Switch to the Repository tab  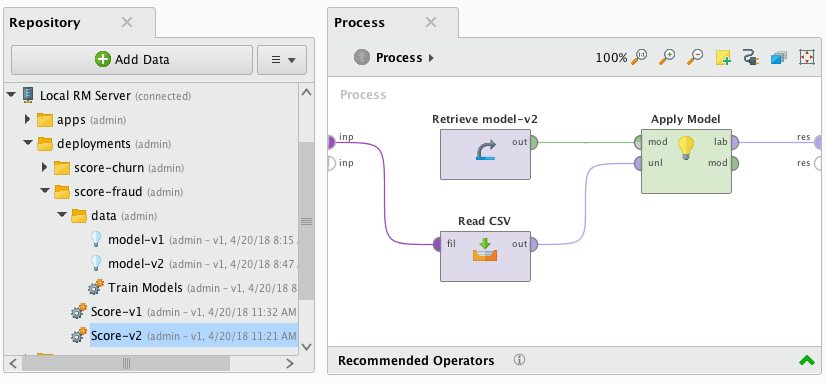45,23
